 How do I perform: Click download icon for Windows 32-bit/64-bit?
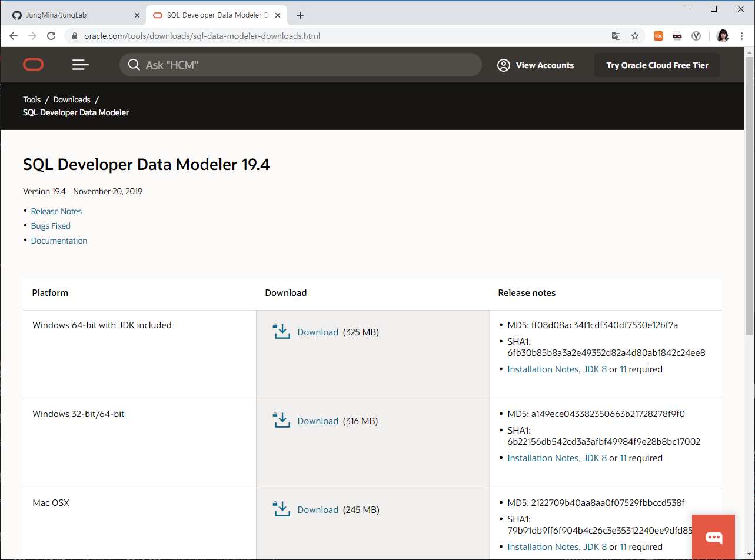coord(282,420)
